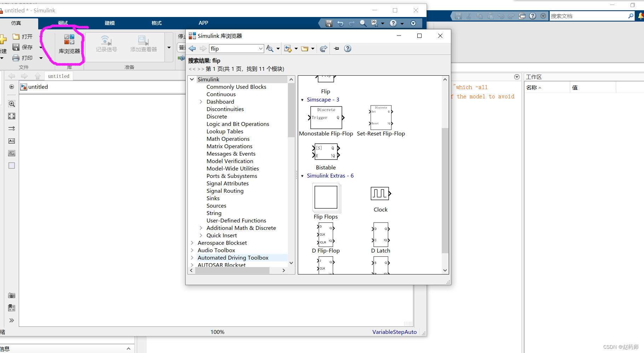This screenshot has width=644, height=353.
Task: Click save icon in Simulink quick access toolbar
Action: (x=329, y=23)
